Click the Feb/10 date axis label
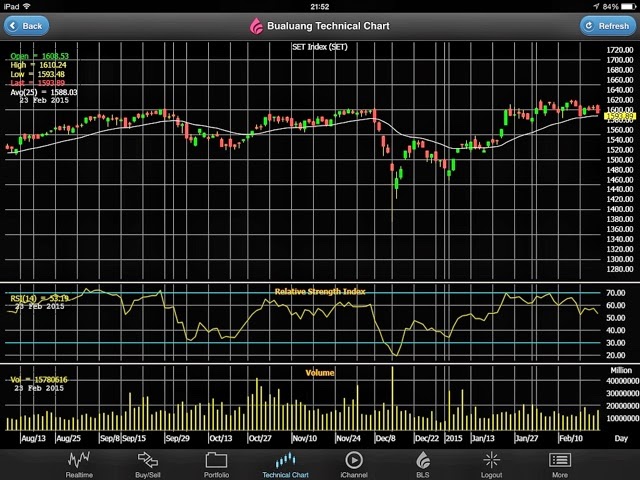The image size is (640, 480). (571, 438)
